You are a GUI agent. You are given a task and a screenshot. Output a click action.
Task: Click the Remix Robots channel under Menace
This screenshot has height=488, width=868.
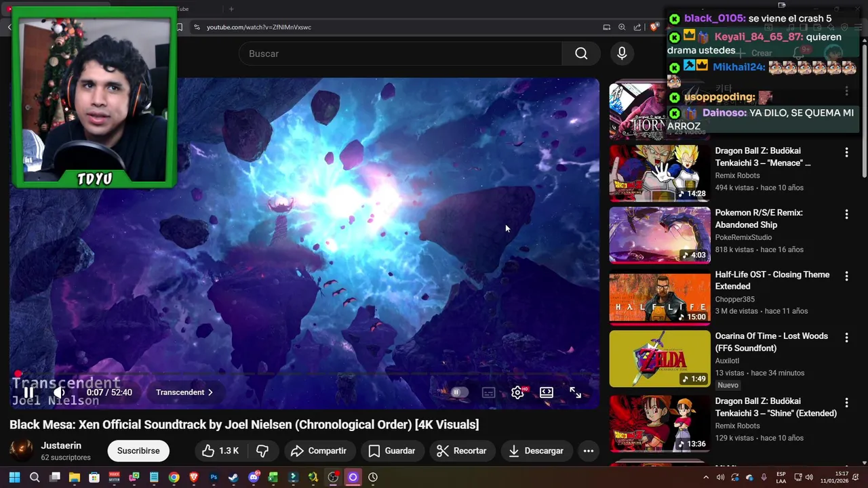point(737,176)
